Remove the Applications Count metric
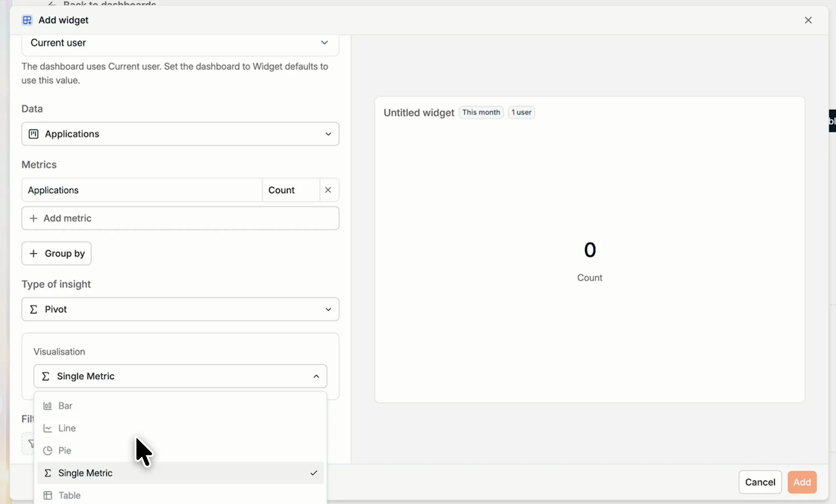This screenshot has width=836, height=504. pos(328,190)
